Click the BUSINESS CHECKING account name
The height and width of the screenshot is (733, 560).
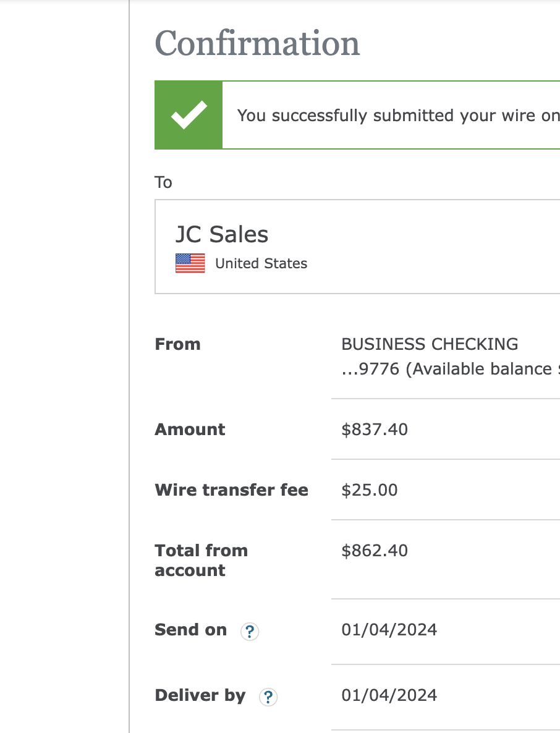tap(430, 344)
